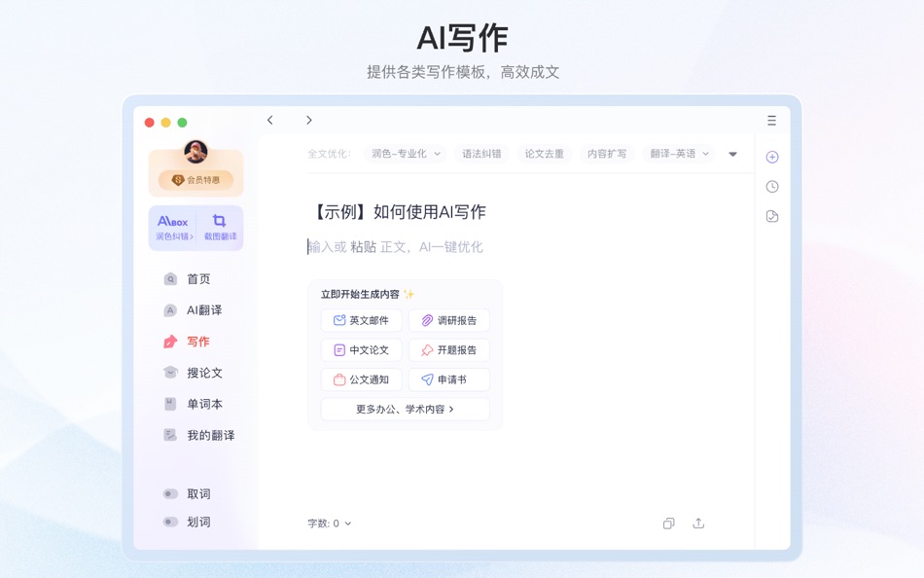Go forward with the right arrow
The height and width of the screenshot is (578, 924).
(308, 121)
